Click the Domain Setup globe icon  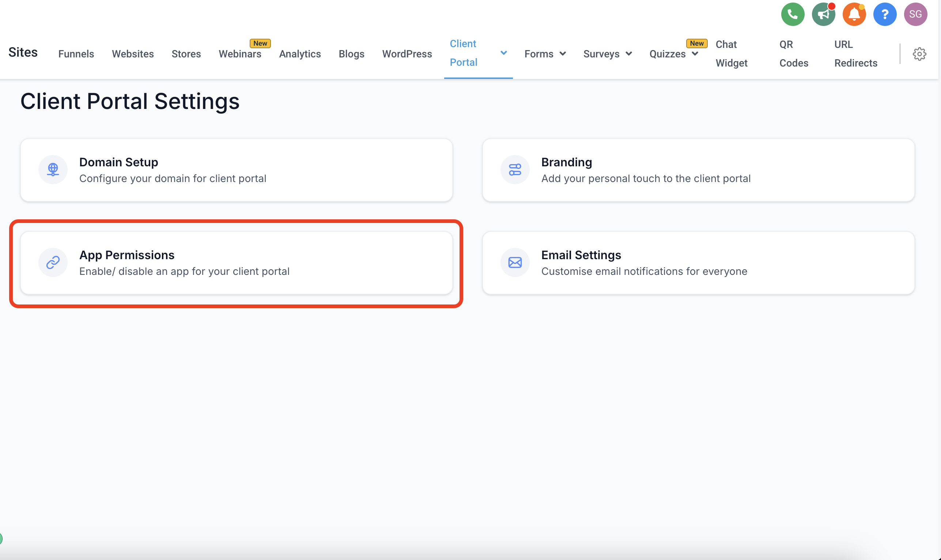click(53, 170)
